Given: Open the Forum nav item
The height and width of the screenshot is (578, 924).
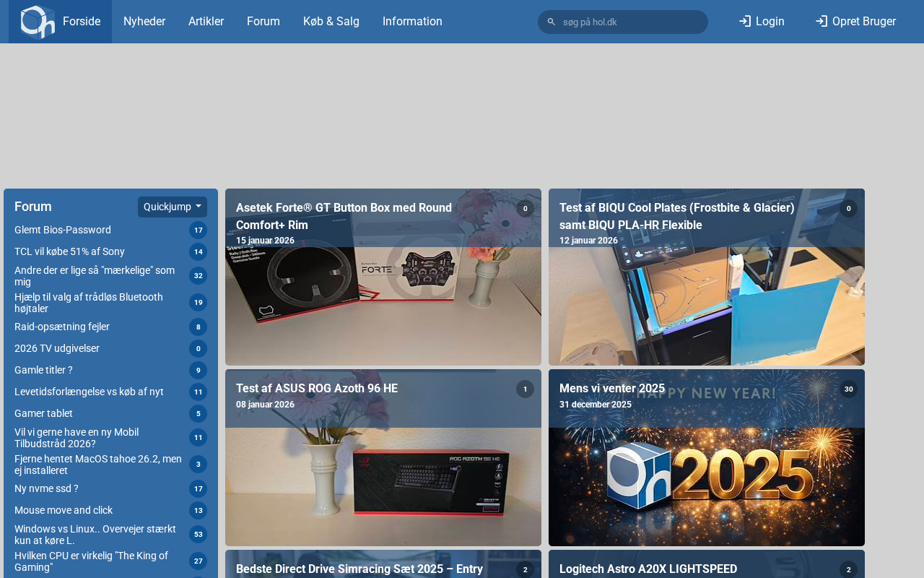Looking at the screenshot, I should (263, 22).
